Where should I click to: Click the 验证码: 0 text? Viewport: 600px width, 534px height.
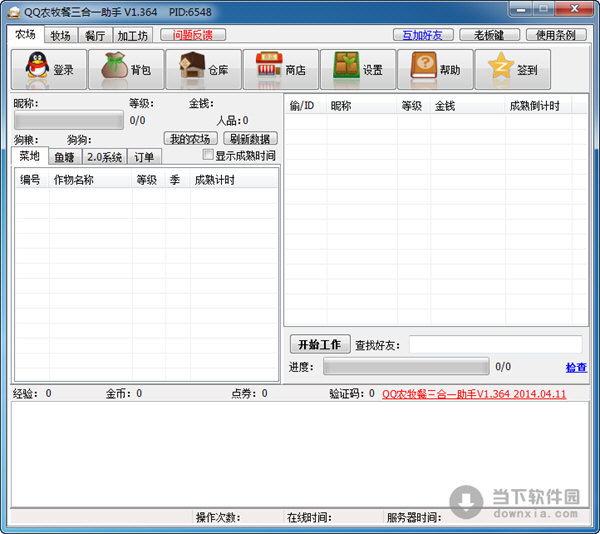pyautogui.click(x=352, y=393)
